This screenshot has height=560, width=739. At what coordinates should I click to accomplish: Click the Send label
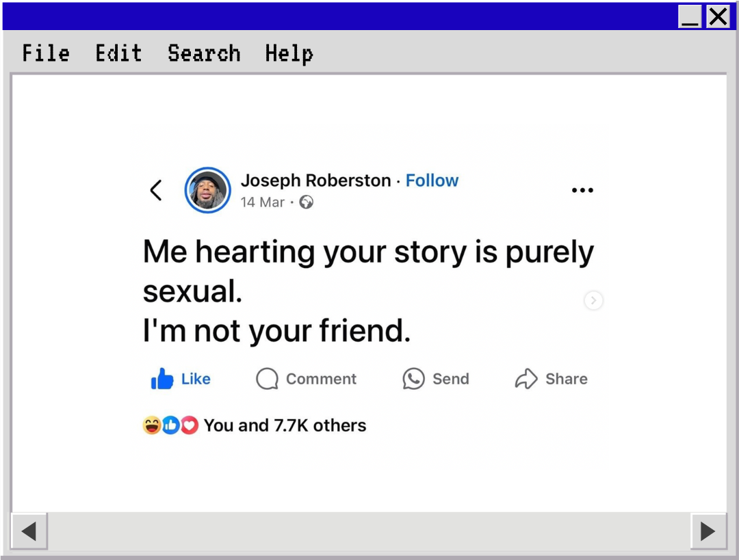click(x=450, y=379)
